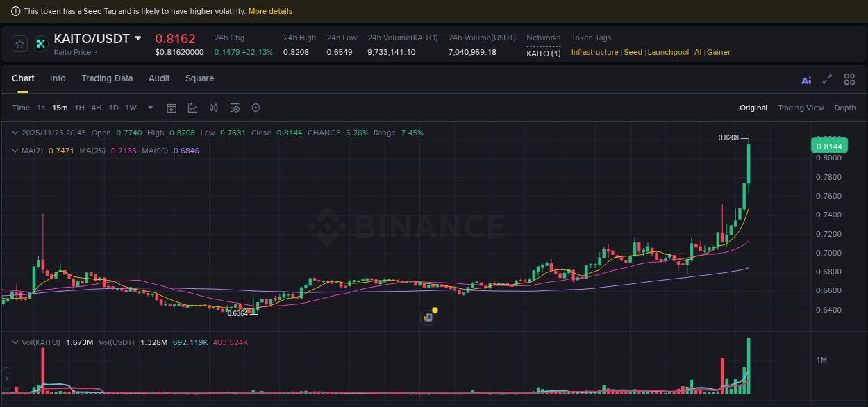Image resolution: width=868 pixels, height=407 pixels.
Task: Open the chart display settings eye icon
Action: [235, 108]
